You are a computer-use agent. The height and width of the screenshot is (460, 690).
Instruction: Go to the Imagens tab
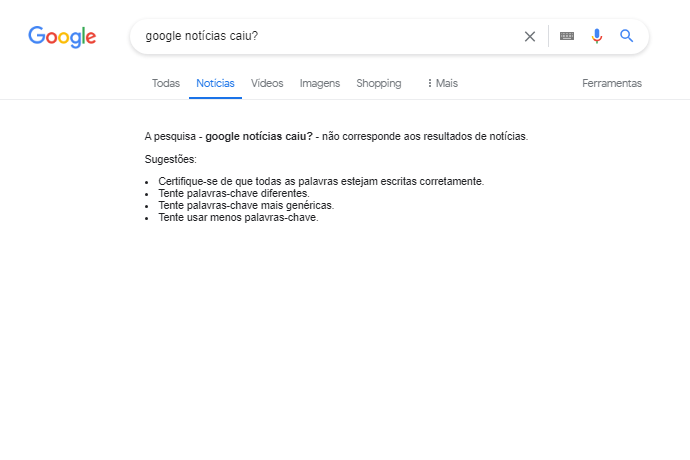[x=320, y=84]
